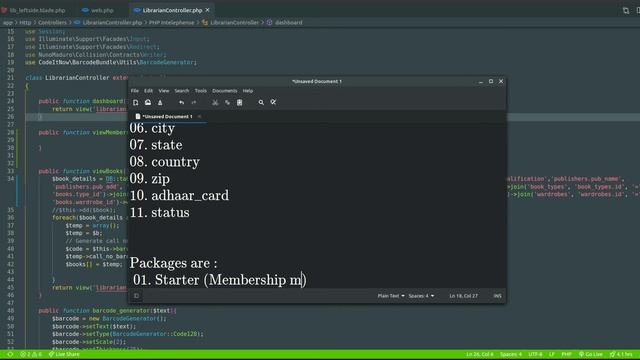Click the paste clipboard icon in text editor
Image resolution: width=640 pixels, height=360 pixels.
click(240, 102)
